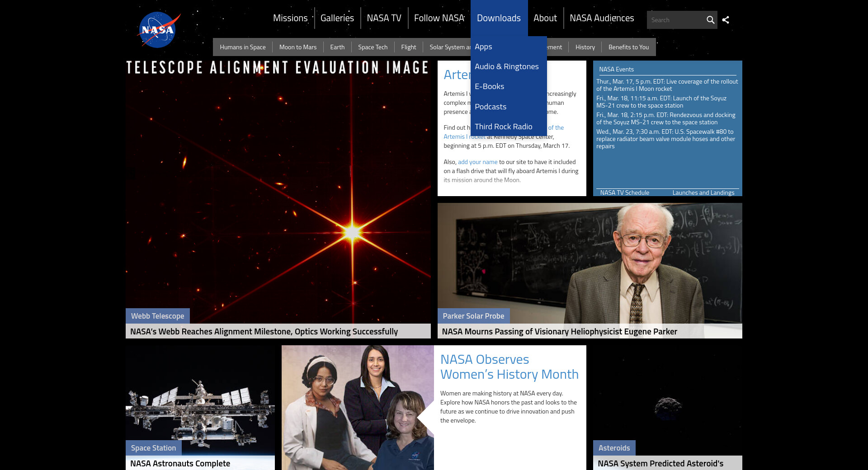Click the Soyuz MS-21 launch event entry

[661, 102]
